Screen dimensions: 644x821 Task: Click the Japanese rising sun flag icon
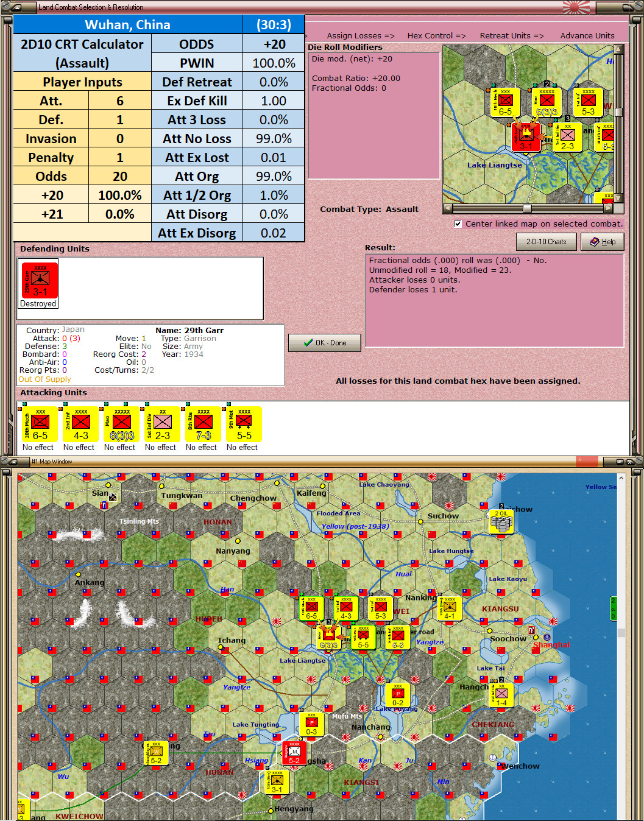pos(576,7)
